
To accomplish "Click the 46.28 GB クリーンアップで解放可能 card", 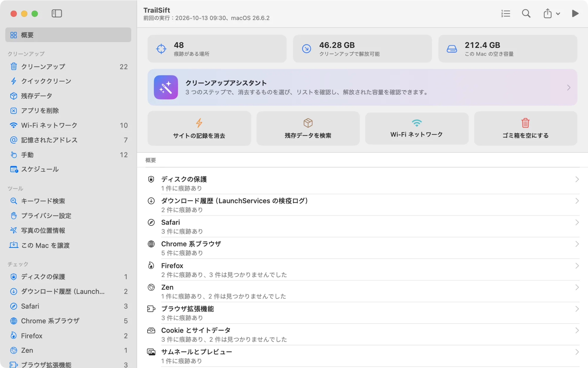I will click(363, 49).
